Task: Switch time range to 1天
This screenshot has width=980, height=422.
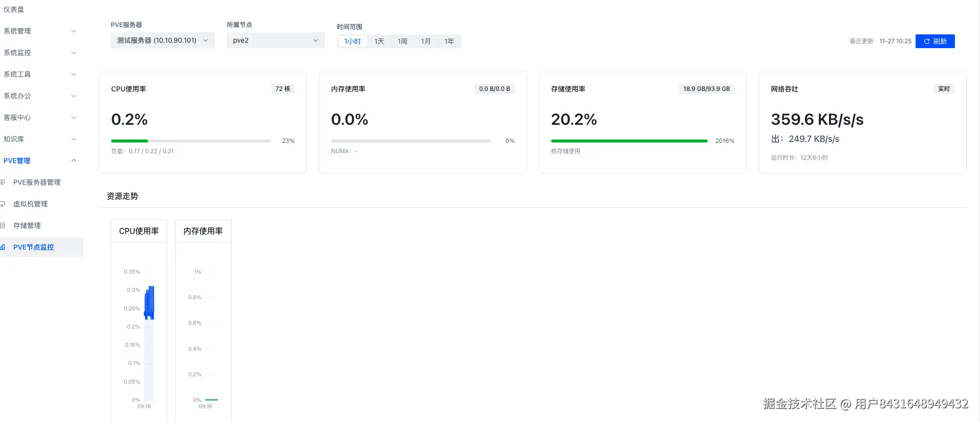Action: pos(379,41)
